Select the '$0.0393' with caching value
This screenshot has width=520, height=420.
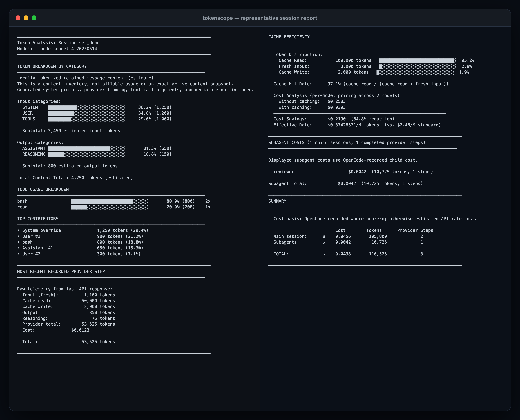337,107
